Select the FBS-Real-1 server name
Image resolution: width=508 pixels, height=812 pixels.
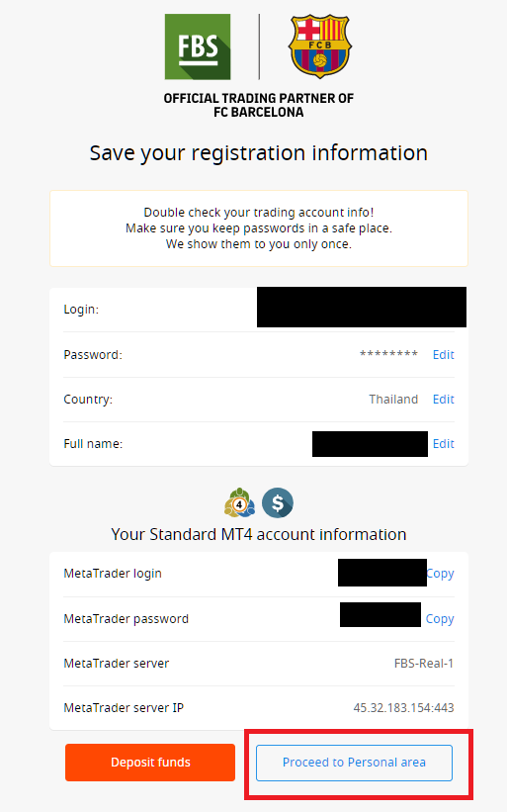coord(424,664)
